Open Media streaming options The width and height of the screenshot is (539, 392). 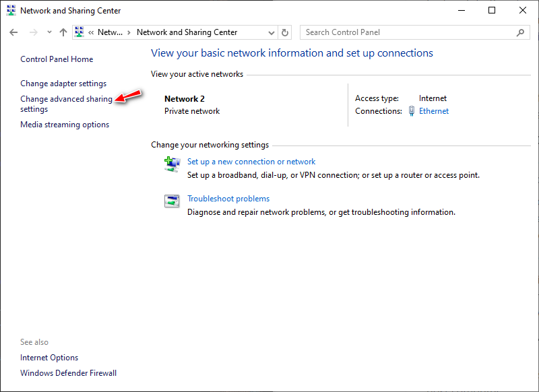point(65,125)
